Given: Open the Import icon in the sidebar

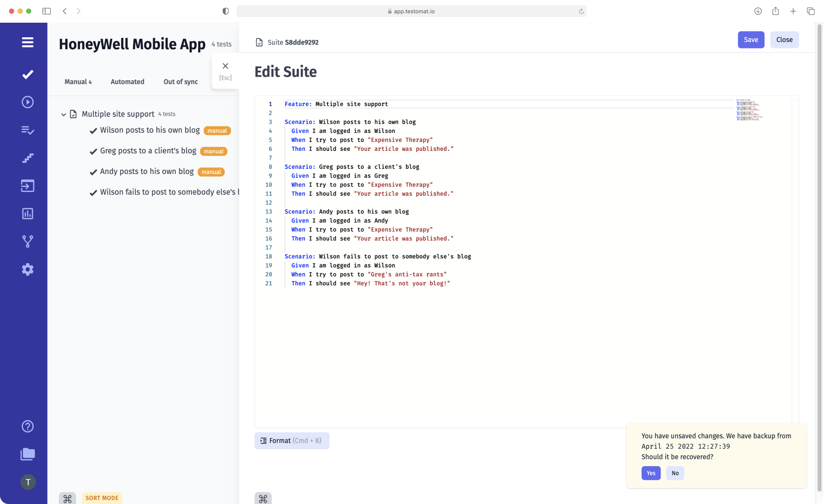Looking at the screenshot, I should pyautogui.click(x=27, y=186).
